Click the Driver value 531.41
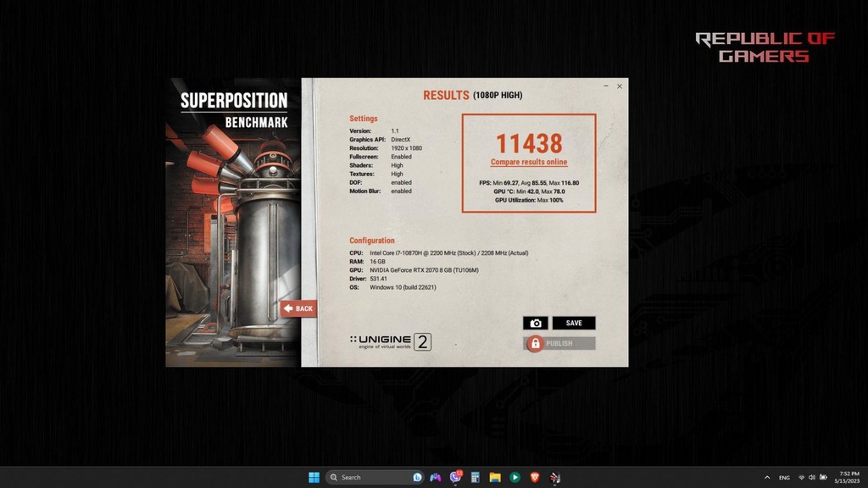Image resolution: width=868 pixels, height=488 pixels. (379, 279)
